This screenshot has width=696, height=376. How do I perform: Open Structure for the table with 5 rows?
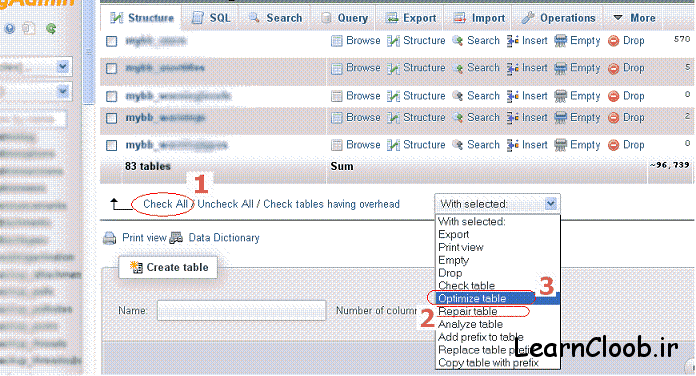(x=416, y=68)
